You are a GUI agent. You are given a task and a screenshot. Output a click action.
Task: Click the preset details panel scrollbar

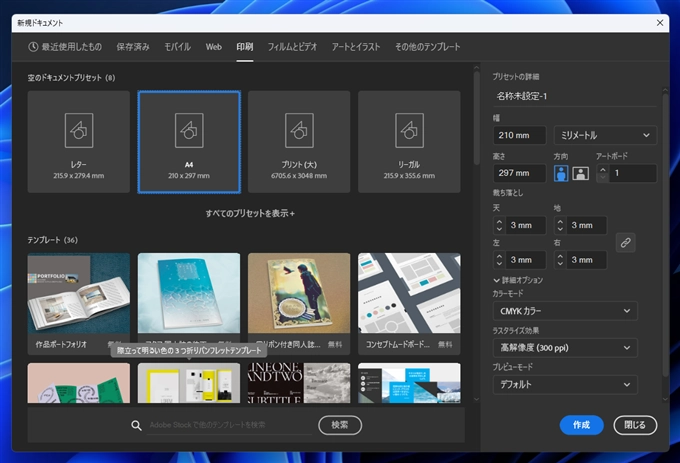click(x=666, y=234)
